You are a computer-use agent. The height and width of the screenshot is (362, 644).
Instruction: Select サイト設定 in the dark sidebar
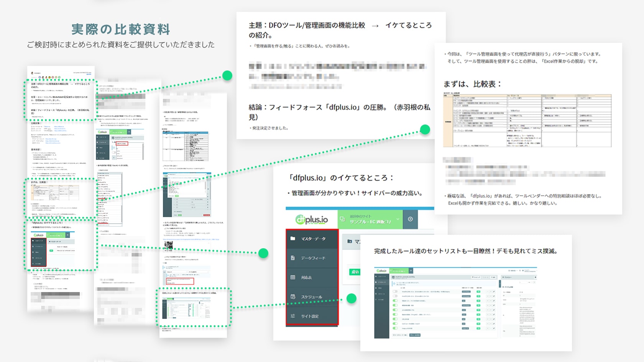point(312,316)
